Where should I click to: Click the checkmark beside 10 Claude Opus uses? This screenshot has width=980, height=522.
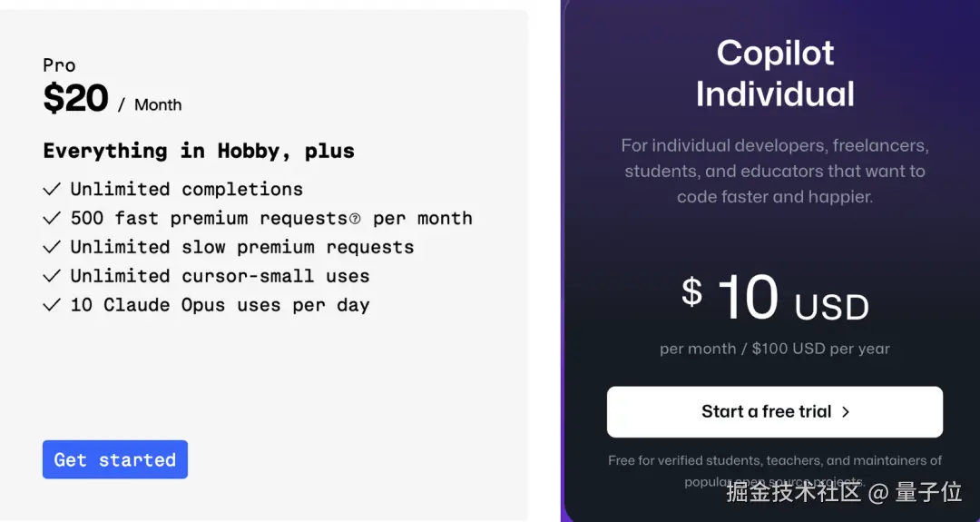point(52,305)
